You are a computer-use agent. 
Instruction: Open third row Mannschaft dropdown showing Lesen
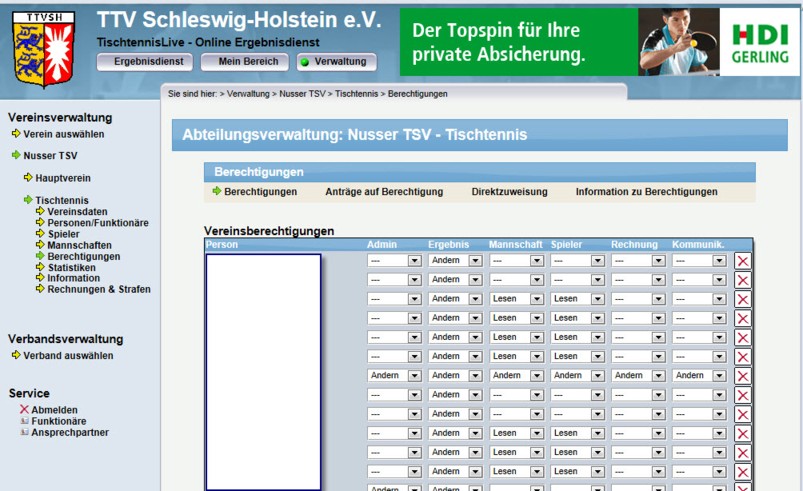pos(516,299)
